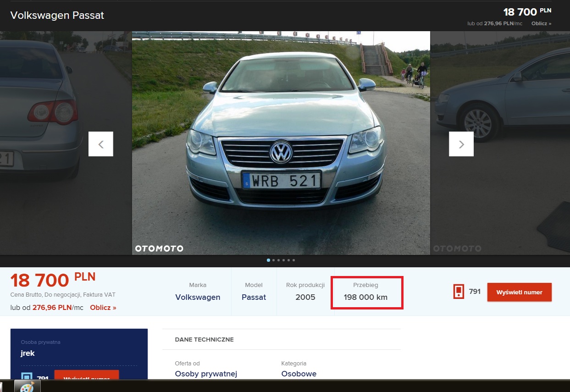The width and height of the screenshot is (570, 392).
Task: Select the second gallery dot indicator
Action: coord(273,260)
